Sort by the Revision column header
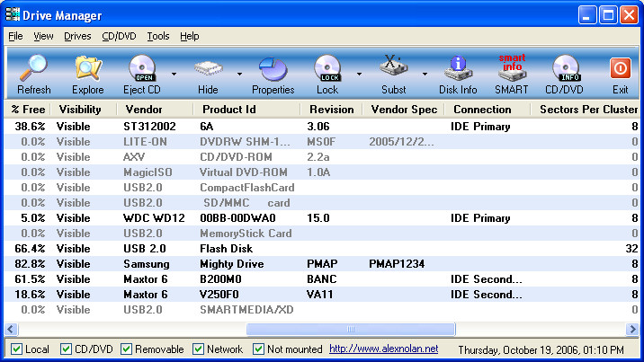This screenshot has height=362, width=644. [x=332, y=110]
